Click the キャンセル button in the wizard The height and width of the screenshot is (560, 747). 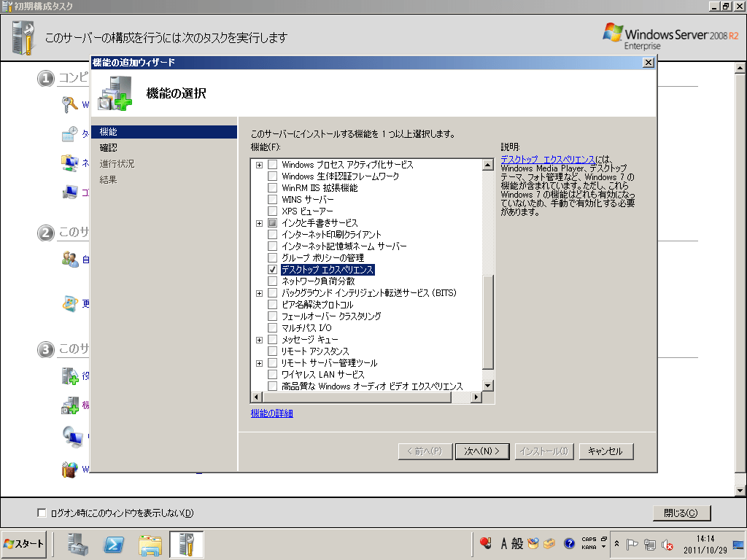tap(606, 451)
